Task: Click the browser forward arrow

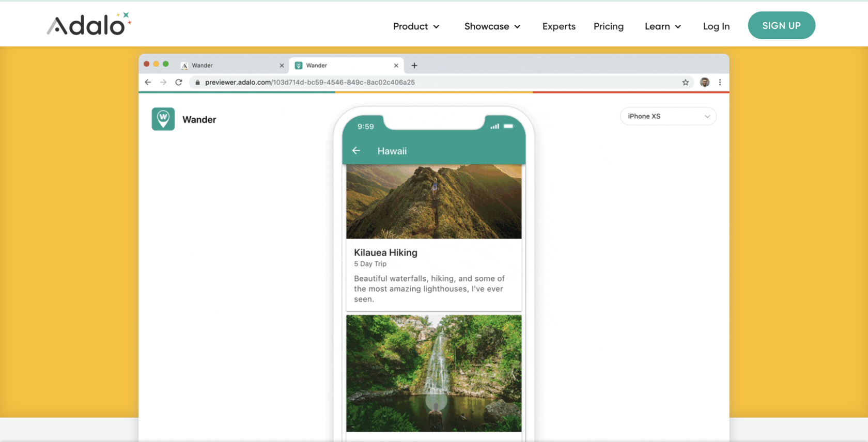Action: [163, 82]
